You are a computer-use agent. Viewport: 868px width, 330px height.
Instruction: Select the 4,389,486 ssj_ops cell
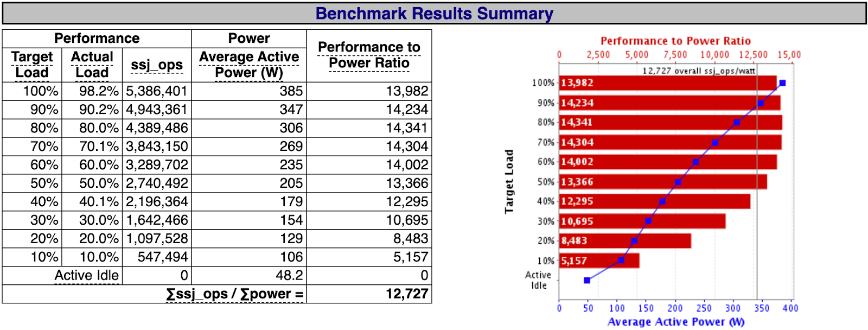[157, 128]
